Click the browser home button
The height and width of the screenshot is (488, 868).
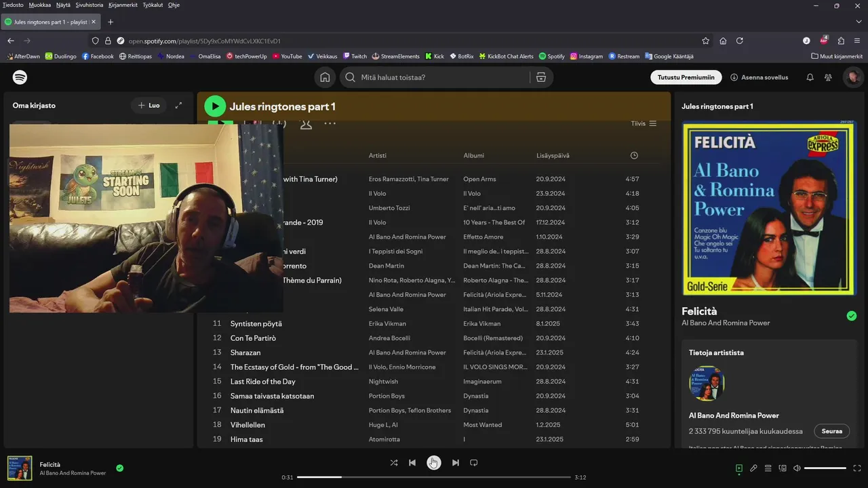pyautogui.click(x=723, y=41)
